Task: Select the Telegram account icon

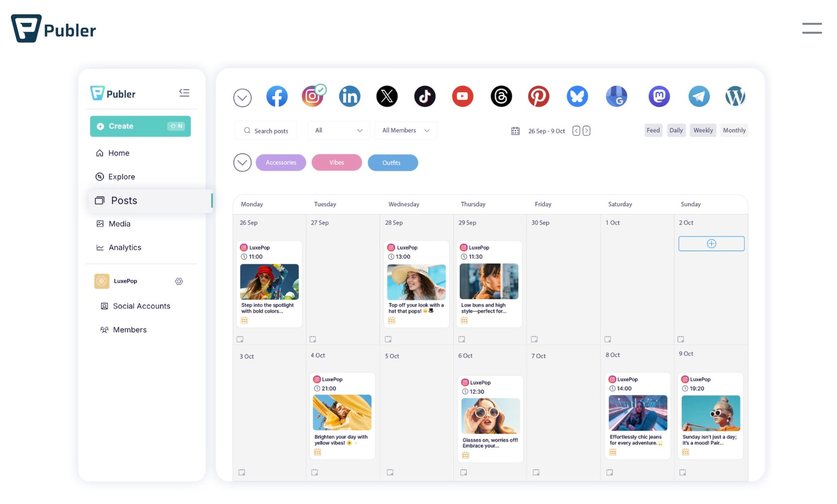Action: pos(699,97)
